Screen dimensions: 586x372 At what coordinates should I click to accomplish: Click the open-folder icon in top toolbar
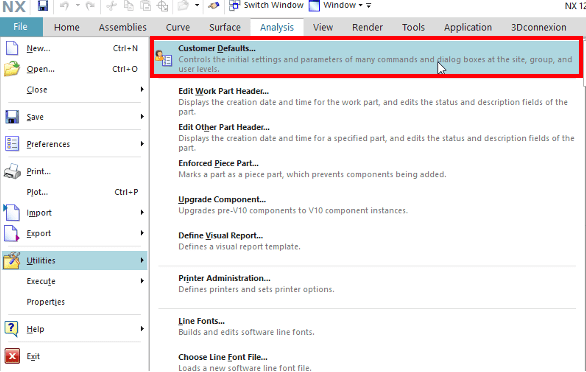(183, 6)
